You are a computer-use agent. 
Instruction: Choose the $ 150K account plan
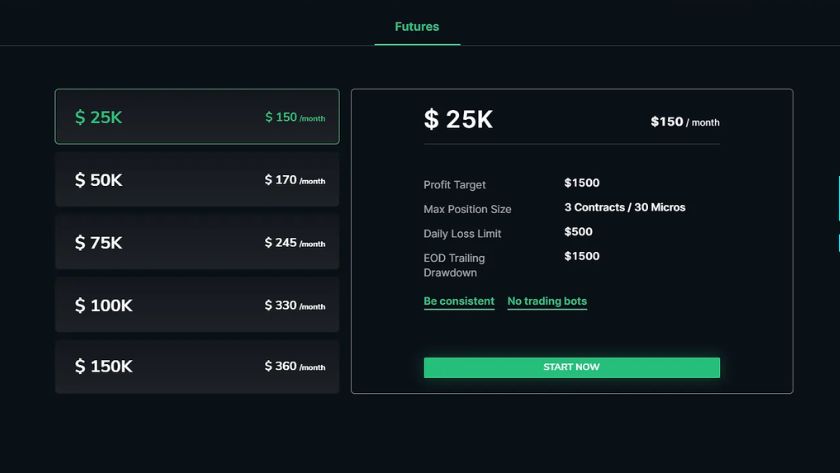[197, 366]
